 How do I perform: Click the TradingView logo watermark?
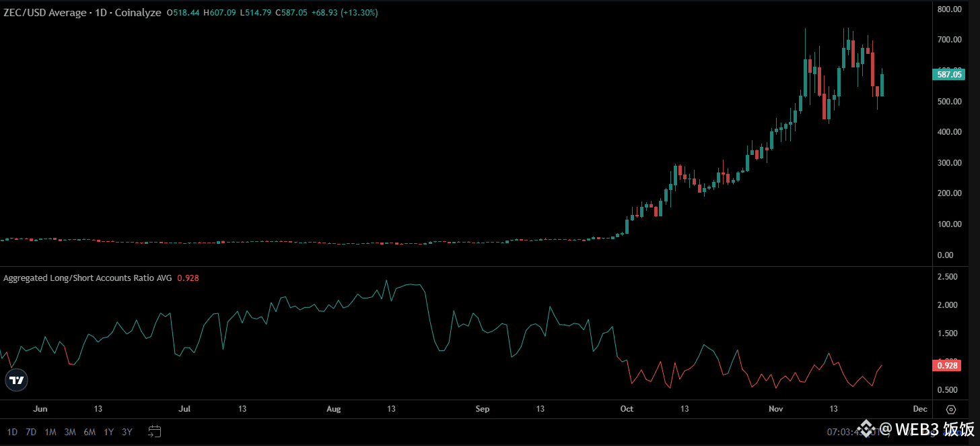tap(15, 379)
